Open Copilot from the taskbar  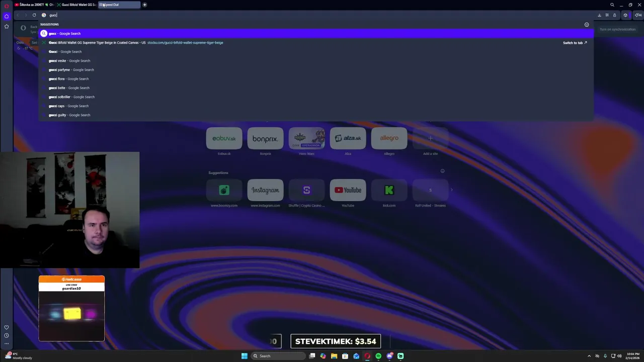point(323,356)
